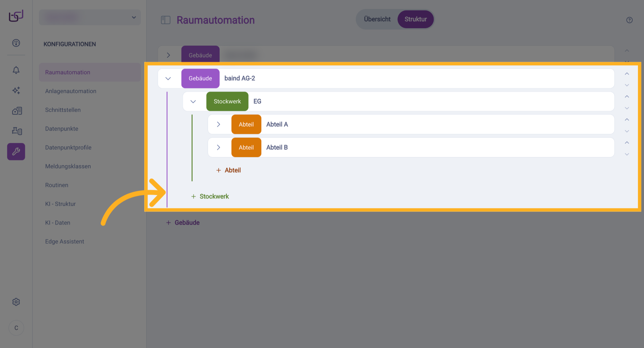The image size is (644, 348).
Task: Open the wrench configuration icon
Action: point(16,152)
